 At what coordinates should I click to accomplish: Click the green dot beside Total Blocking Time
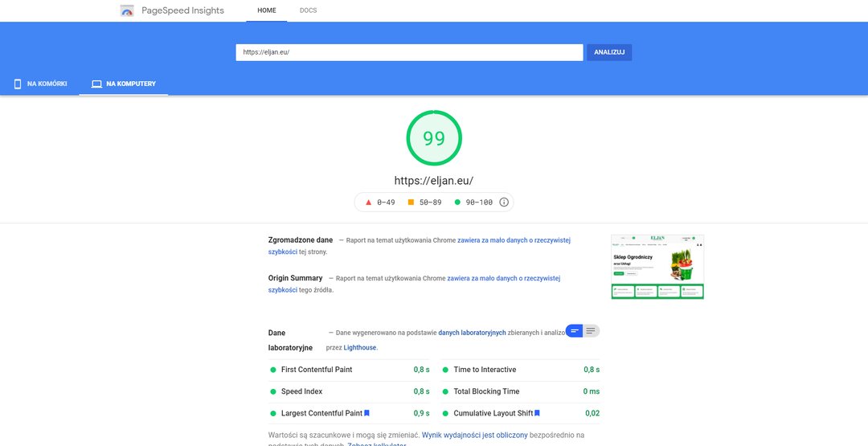[445, 391]
